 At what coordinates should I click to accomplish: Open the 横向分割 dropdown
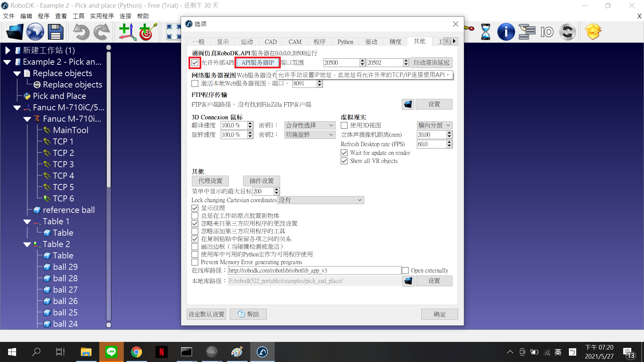(x=434, y=125)
